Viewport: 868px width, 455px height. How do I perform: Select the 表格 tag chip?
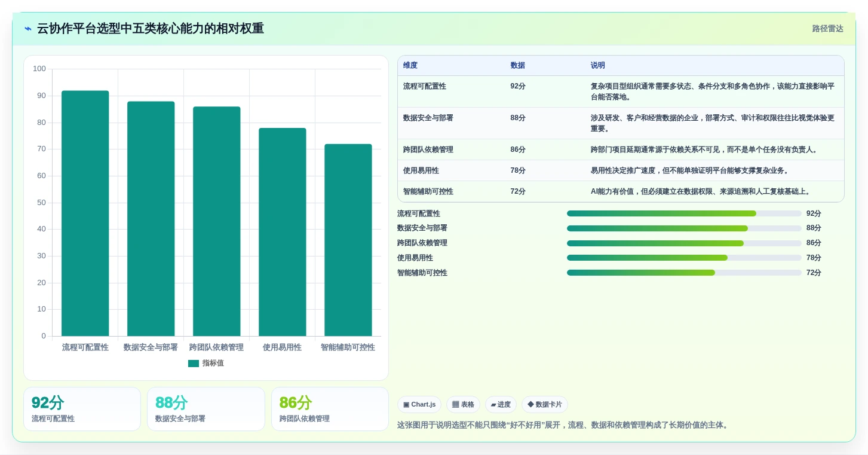click(463, 405)
